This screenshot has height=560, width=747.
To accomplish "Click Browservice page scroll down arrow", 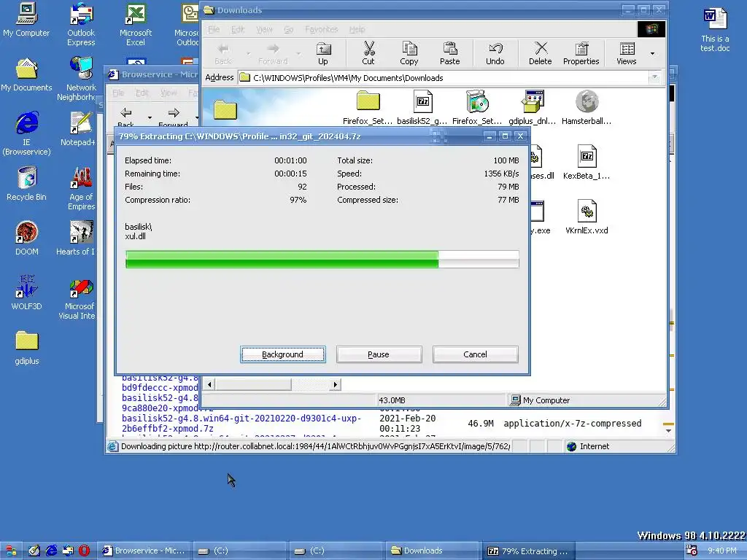I will (668, 430).
